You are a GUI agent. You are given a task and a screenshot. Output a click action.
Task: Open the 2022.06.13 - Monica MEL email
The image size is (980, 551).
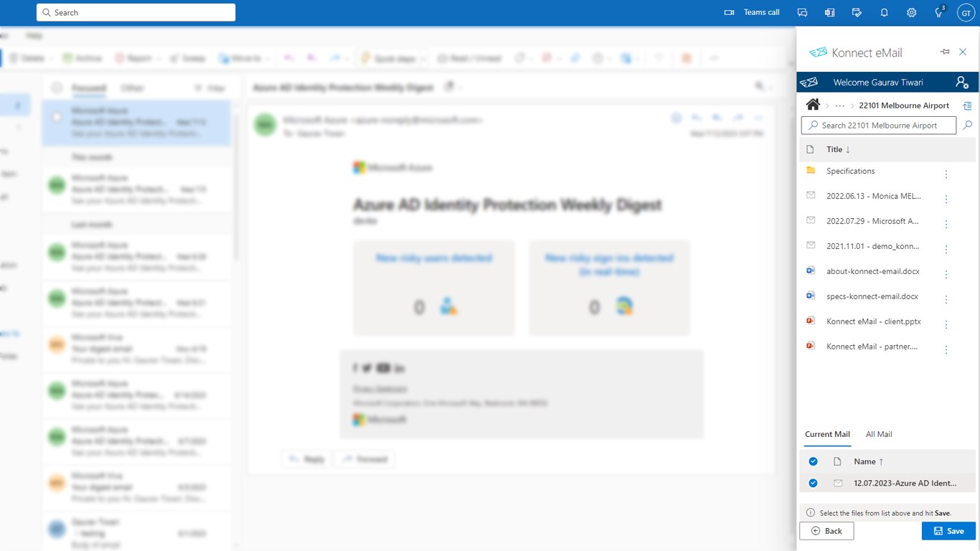pos(874,196)
